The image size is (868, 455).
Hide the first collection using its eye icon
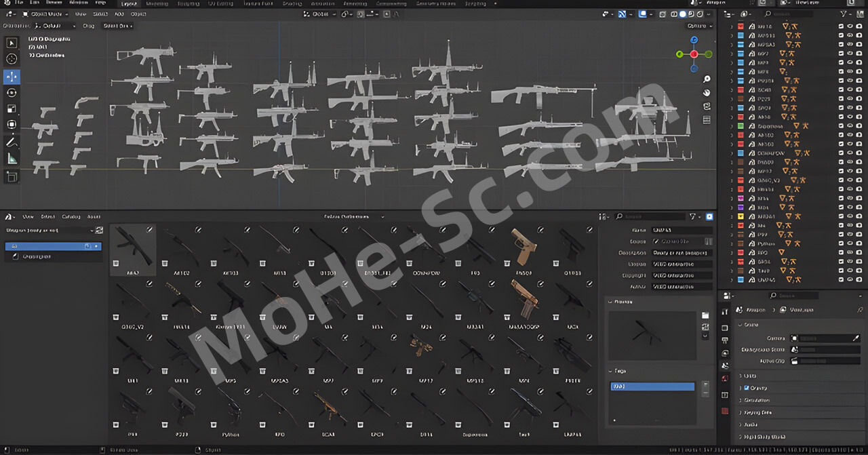coord(850,26)
